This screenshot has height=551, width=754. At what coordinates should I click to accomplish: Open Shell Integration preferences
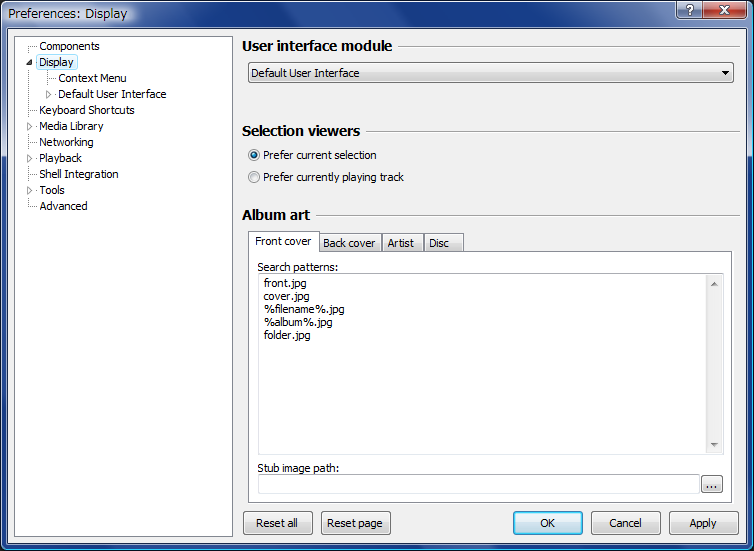coord(79,174)
